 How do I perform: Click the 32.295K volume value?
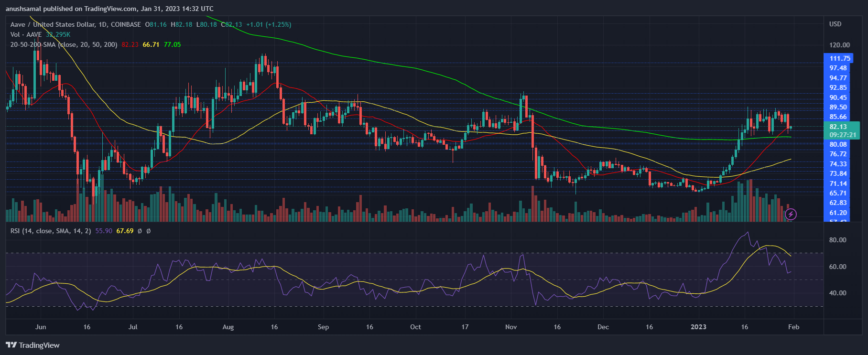point(58,34)
